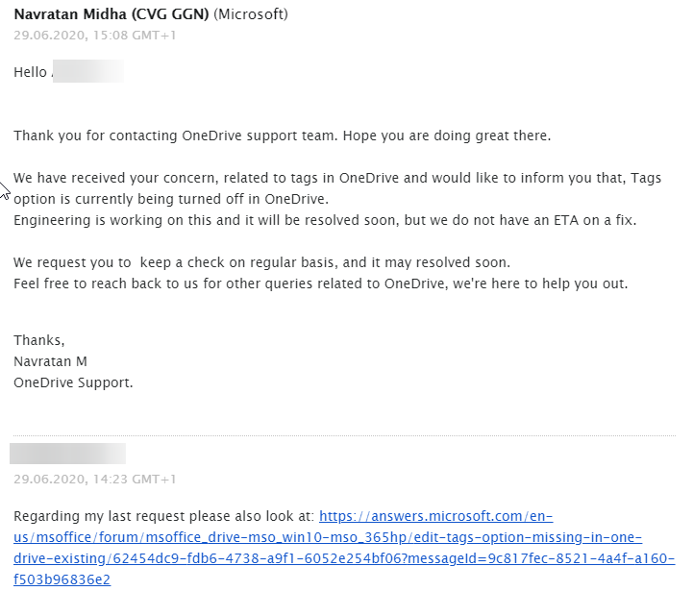
Task: Click the dotted divider between messages
Action: tap(346, 435)
